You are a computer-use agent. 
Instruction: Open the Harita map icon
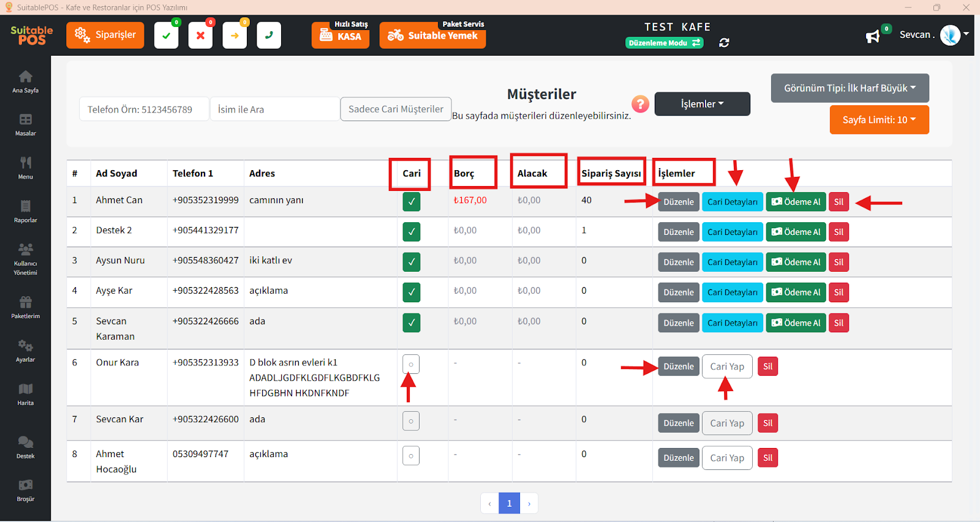[25, 393]
